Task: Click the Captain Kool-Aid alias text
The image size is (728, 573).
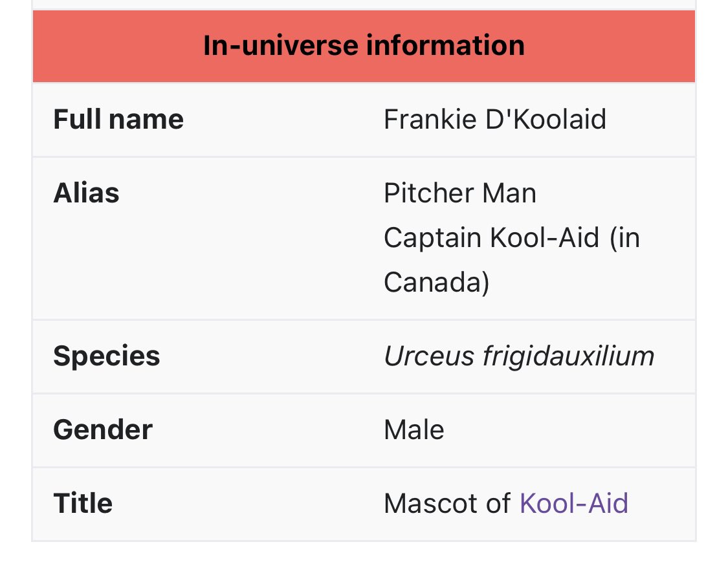Action: tap(492, 238)
